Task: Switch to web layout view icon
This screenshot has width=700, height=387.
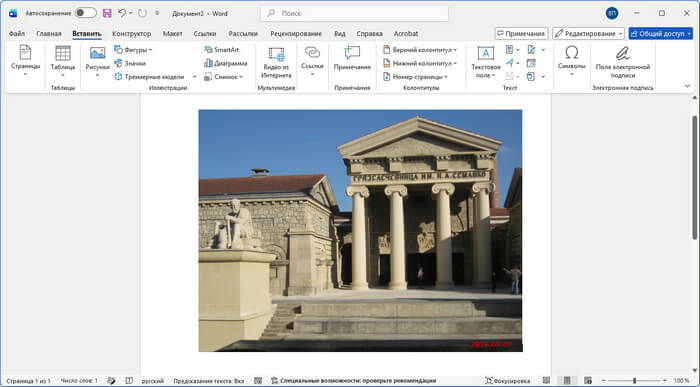Action: click(x=588, y=381)
